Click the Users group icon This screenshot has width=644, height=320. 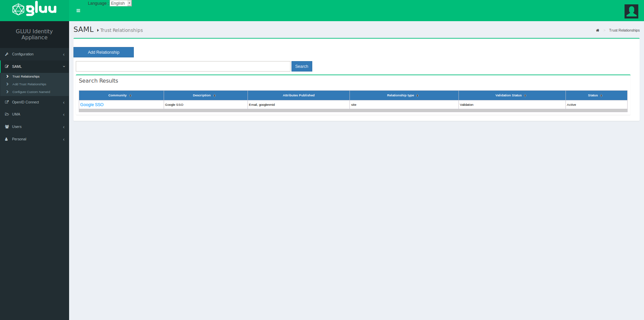7,127
